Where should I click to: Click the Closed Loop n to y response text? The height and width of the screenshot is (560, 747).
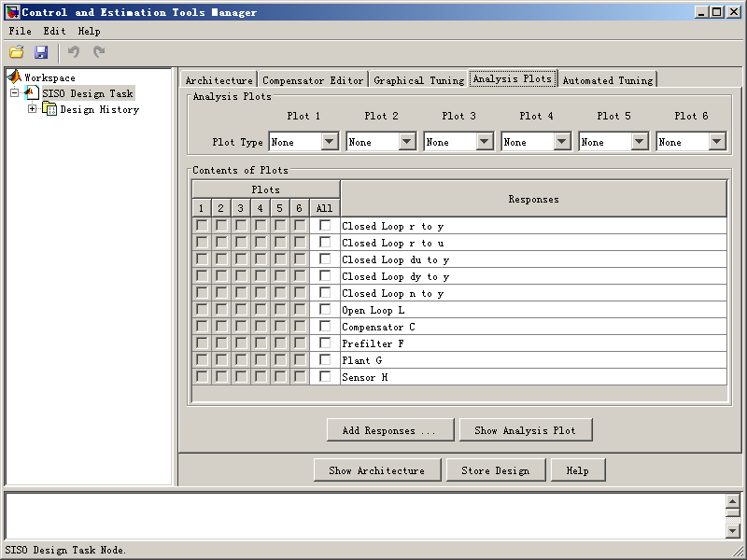pos(392,293)
